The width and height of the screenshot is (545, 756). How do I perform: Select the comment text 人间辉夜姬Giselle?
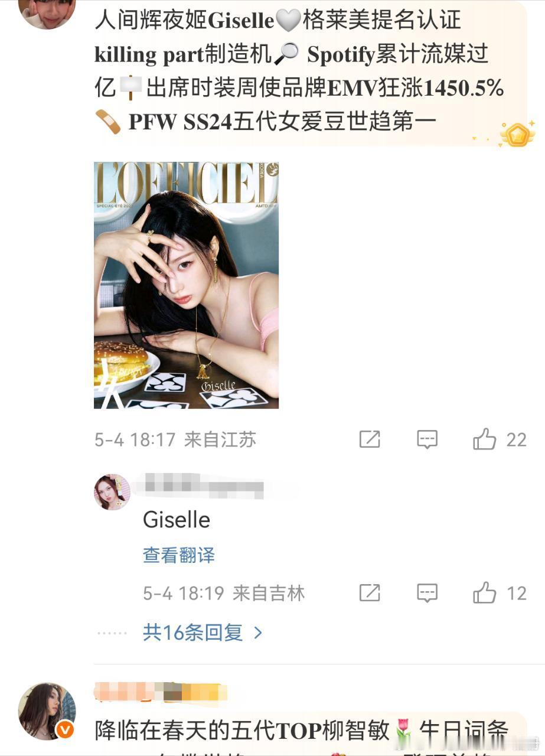point(184,22)
